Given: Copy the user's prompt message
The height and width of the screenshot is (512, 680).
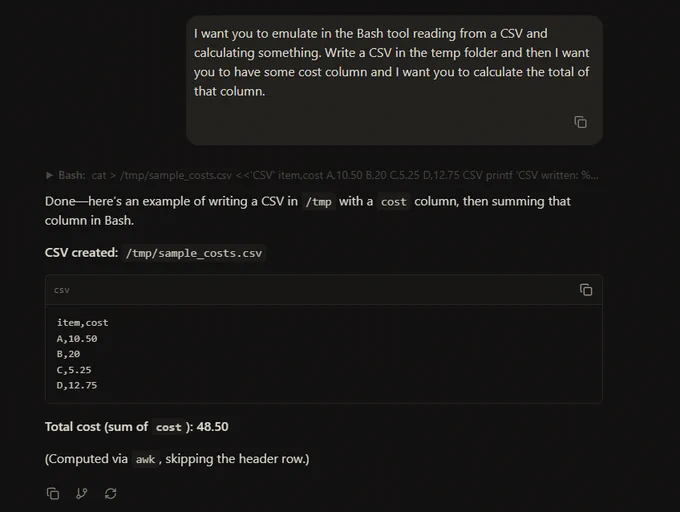Looking at the screenshot, I should 580,122.
